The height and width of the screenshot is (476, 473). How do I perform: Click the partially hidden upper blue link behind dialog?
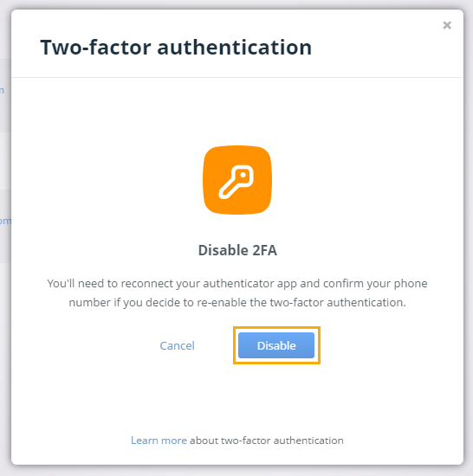(2, 90)
